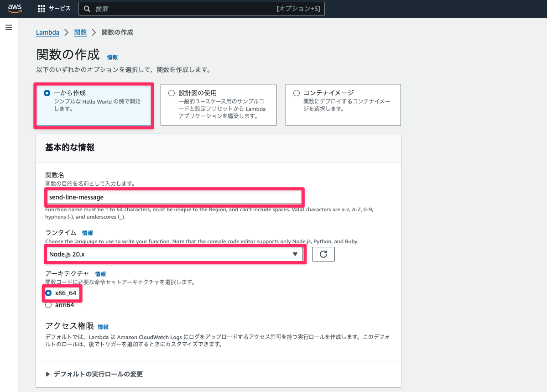Click the アクセス権限 情報 link
Viewport: 547px width, 392px height.
[x=103, y=327]
